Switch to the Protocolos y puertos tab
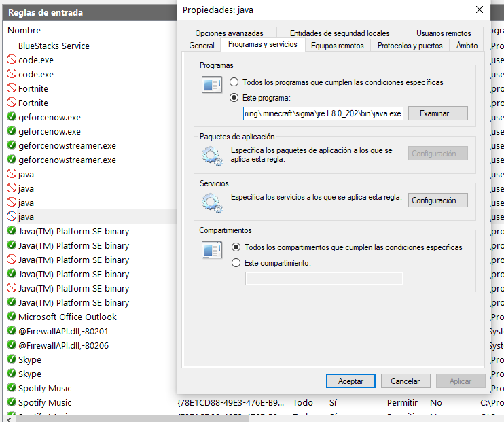The height and width of the screenshot is (422, 504). click(410, 46)
